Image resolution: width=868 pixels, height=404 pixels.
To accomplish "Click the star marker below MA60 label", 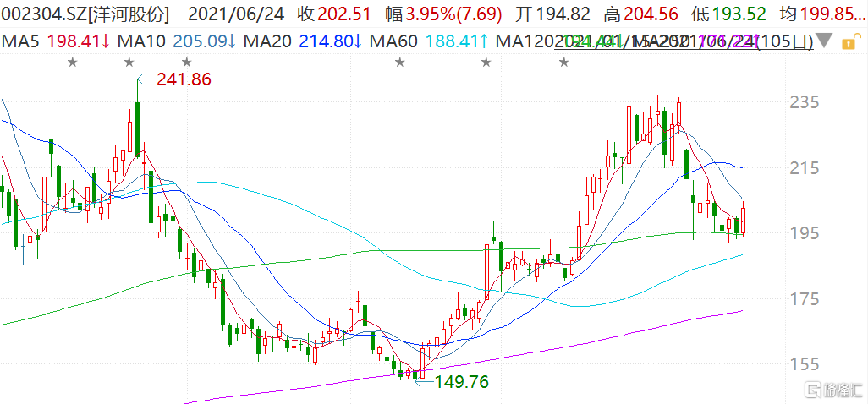I will 399,63.
